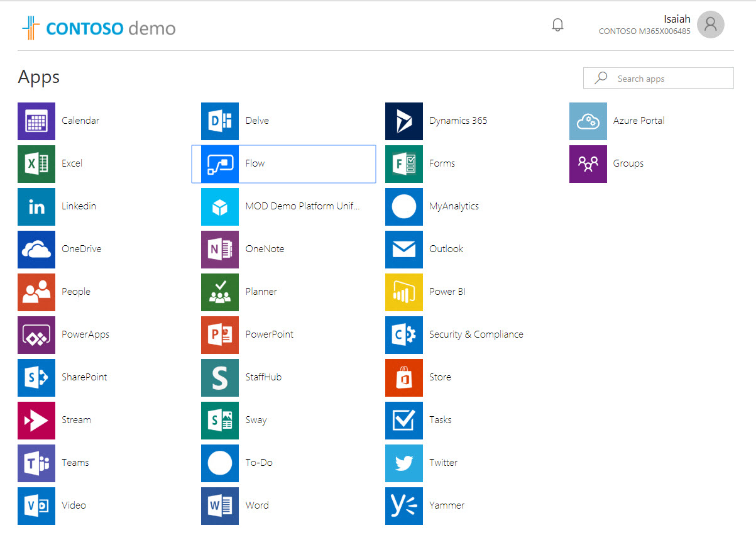Viewport: 756px width, 552px height.
Task: Open the Security & Compliance icon
Action: click(404, 335)
